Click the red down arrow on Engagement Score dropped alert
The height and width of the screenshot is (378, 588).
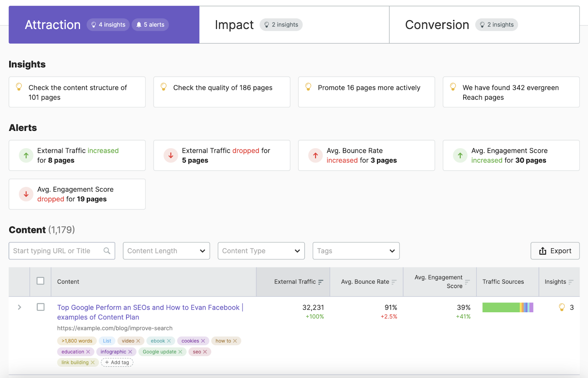(26, 194)
